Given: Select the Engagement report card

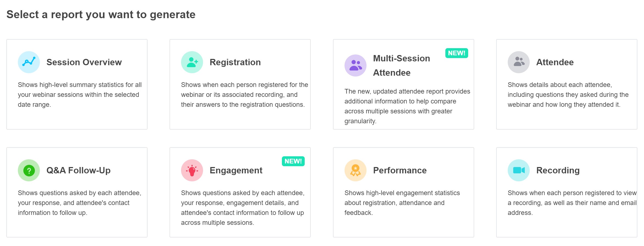Looking at the screenshot, I should (x=240, y=192).
